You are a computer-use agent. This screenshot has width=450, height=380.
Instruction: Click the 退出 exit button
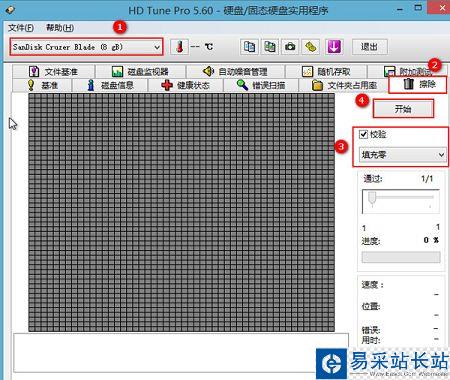(x=370, y=47)
